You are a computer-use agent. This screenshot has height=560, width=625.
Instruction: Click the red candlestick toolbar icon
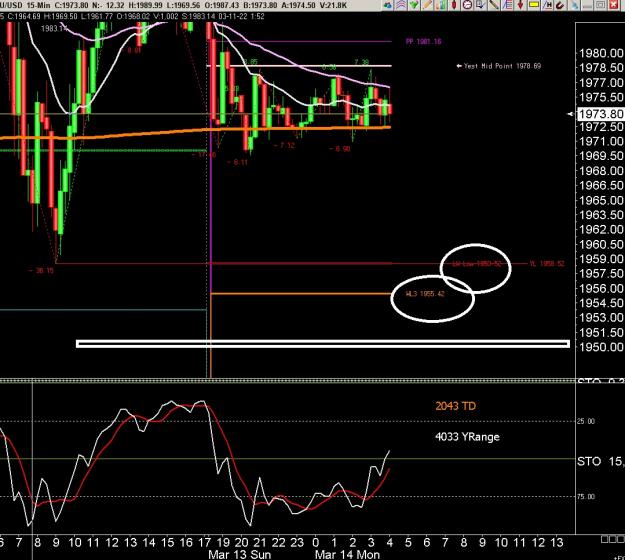[x=454, y=5]
